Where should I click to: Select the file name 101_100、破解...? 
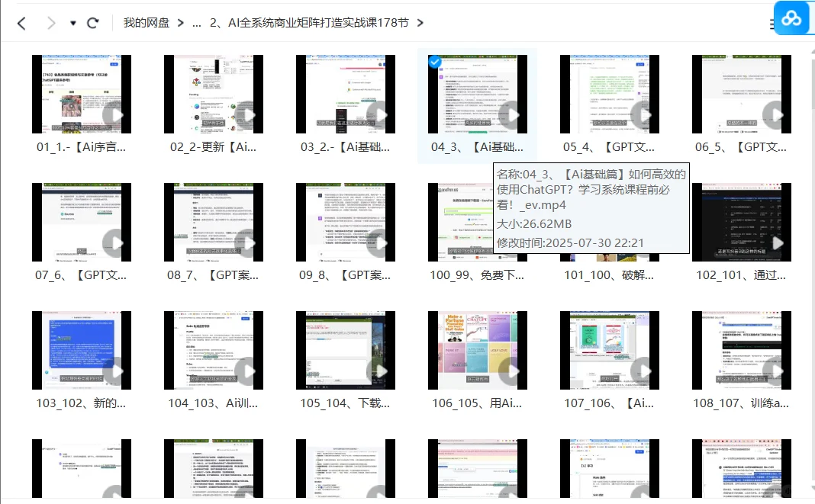point(610,274)
